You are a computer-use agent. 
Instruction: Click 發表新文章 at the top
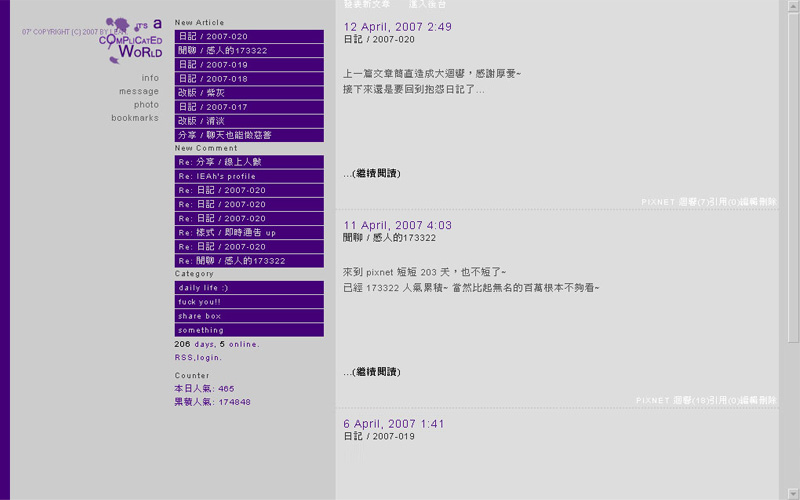click(367, 4)
